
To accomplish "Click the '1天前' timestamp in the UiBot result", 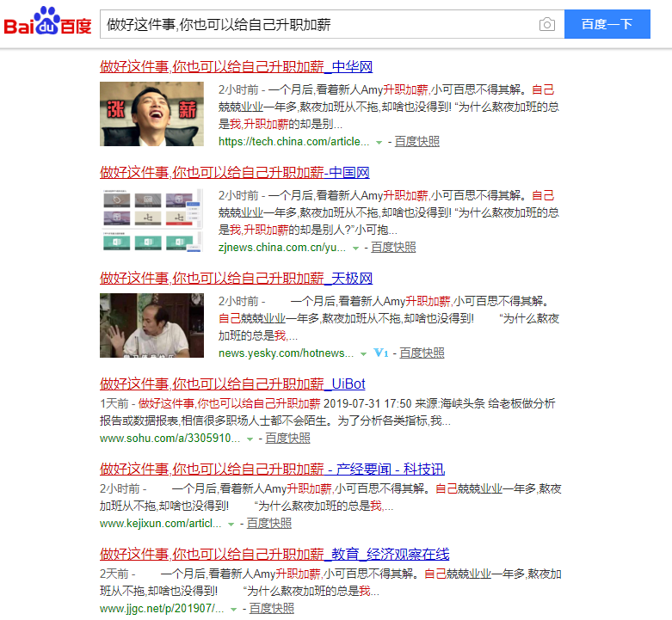I will coord(114,403).
